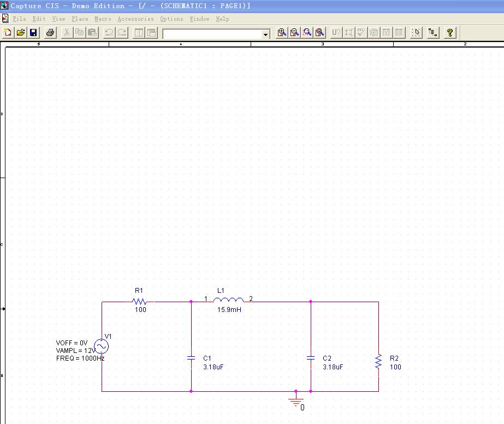Open the File menu
The width and height of the screenshot is (504, 424).
19,19
